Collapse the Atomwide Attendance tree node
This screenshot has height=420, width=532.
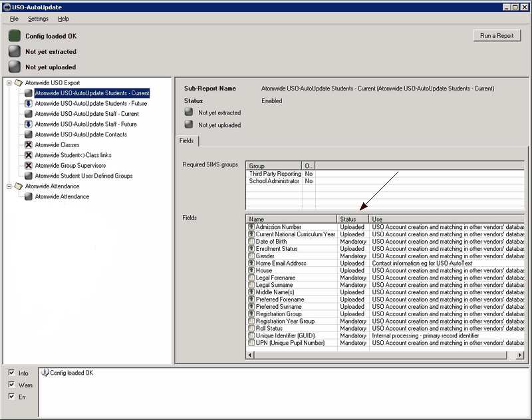(x=9, y=186)
